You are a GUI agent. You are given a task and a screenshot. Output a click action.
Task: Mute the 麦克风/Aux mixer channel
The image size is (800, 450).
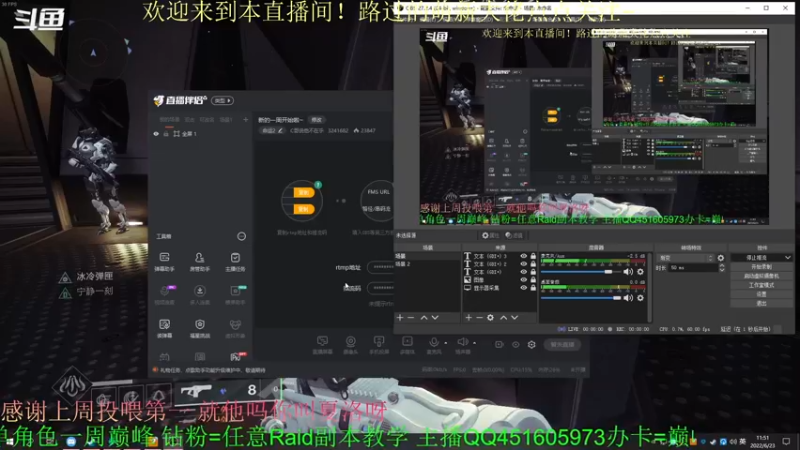(628, 272)
